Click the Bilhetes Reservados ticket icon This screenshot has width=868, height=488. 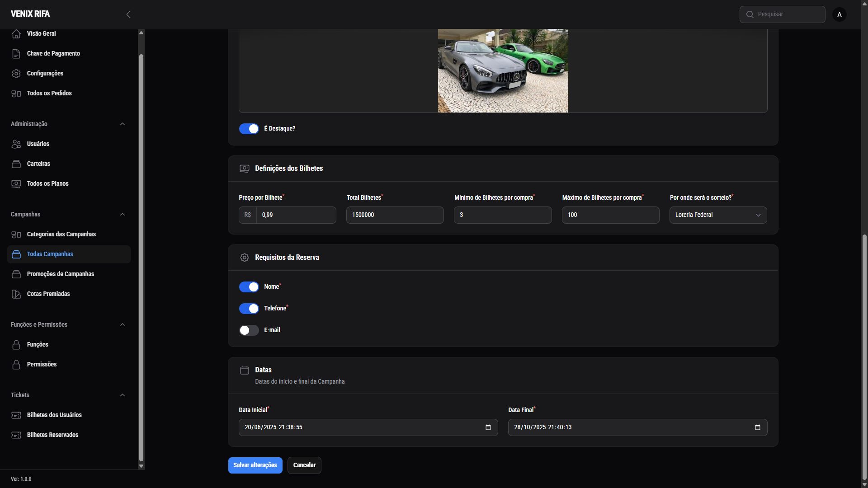(x=16, y=435)
